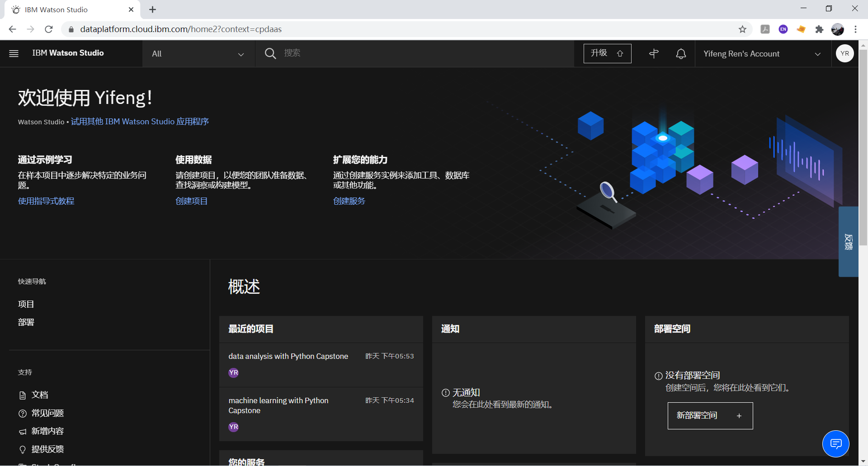Click the Chrome profile avatar
The image size is (868, 466).
tap(838, 29)
